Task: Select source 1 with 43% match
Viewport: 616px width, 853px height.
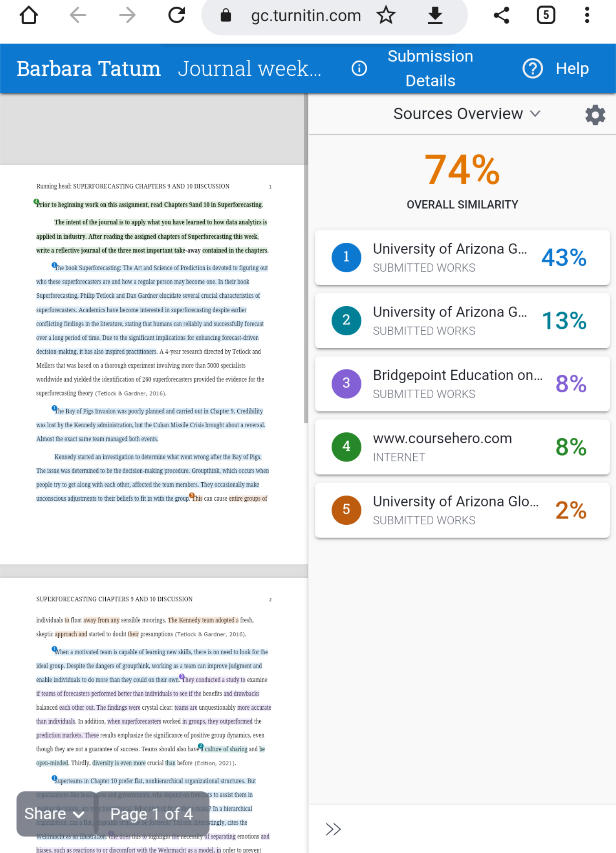Action: point(462,257)
